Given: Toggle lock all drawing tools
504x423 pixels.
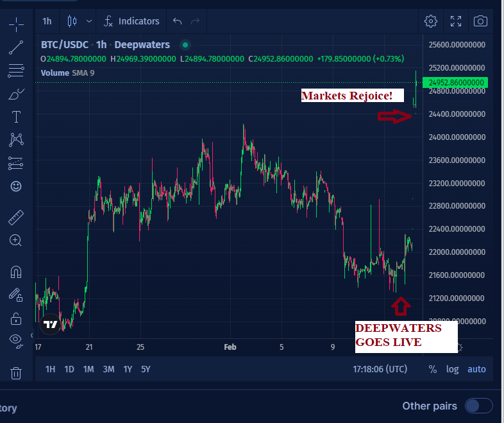Looking at the screenshot, I should tap(16, 319).
